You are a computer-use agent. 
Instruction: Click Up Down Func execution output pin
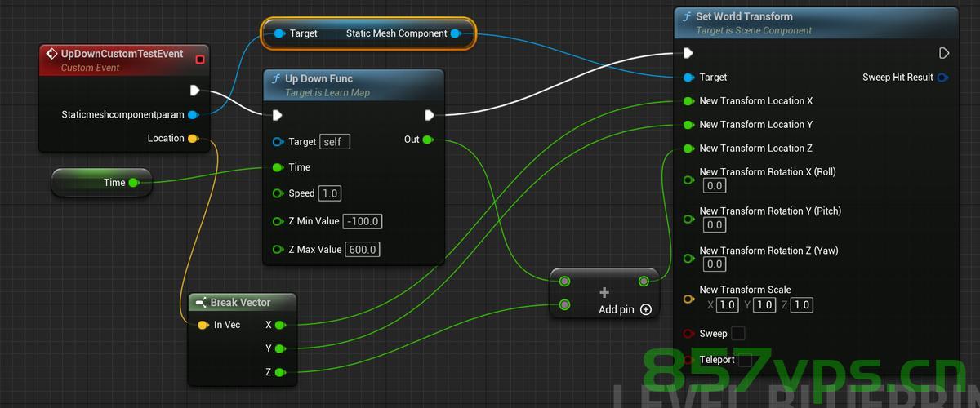pos(430,115)
